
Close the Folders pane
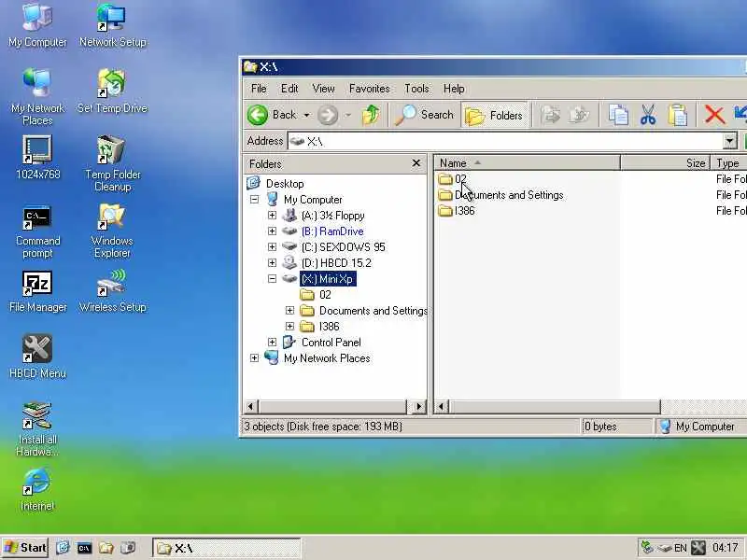pos(416,163)
